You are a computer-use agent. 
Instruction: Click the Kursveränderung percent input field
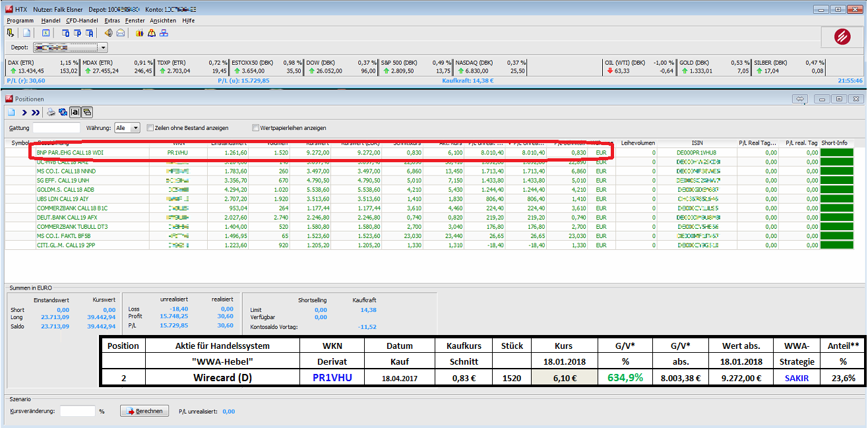[78, 411]
